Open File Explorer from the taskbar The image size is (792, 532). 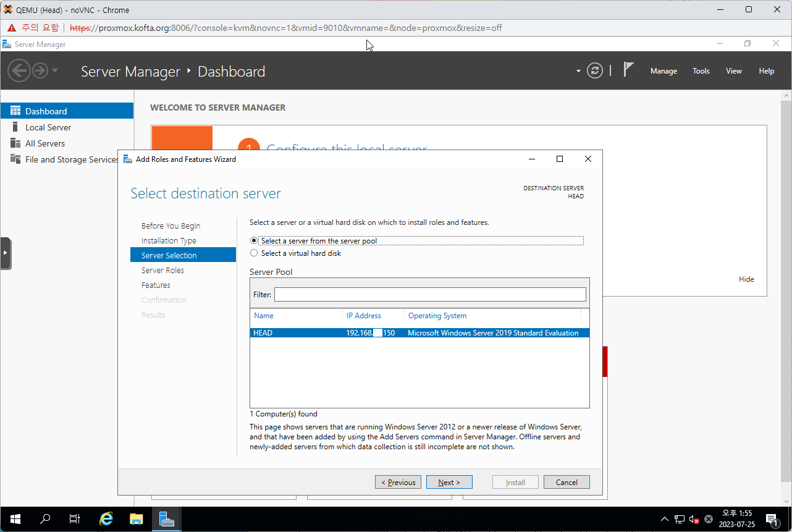tap(137, 519)
